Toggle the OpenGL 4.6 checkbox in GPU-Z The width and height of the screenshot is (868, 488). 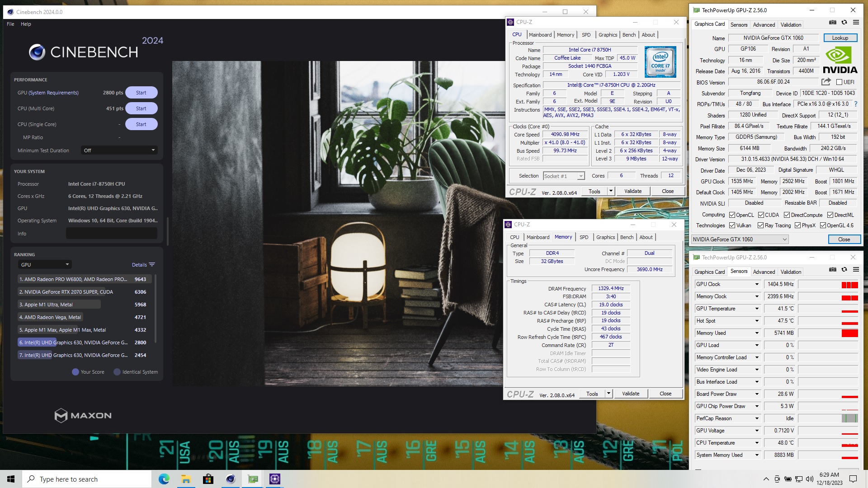coord(823,225)
